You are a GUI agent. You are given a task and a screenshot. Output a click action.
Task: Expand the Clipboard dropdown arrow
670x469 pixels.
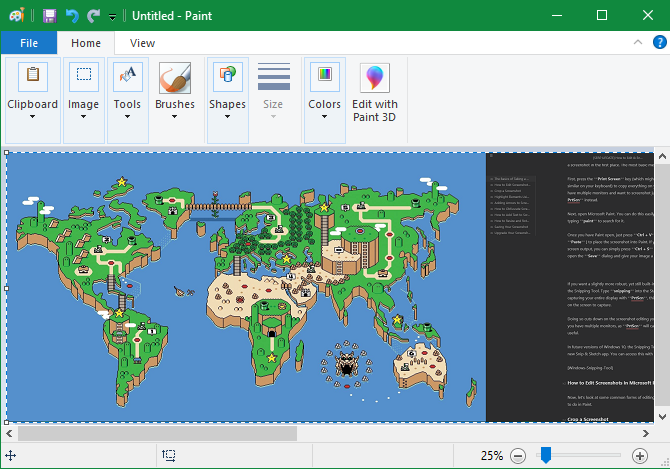tap(32, 117)
